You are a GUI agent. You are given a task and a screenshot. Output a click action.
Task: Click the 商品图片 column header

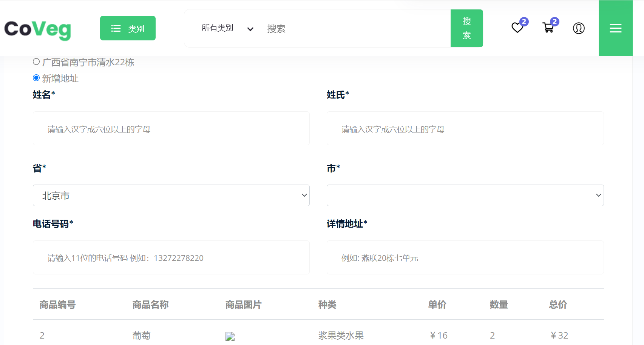(243, 305)
